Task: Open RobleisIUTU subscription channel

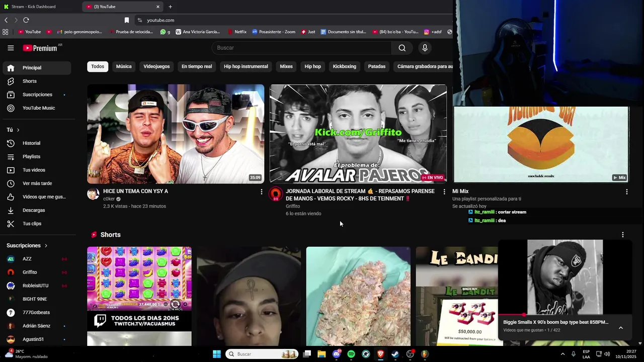Action: pyautogui.click(x=37, y=286)
